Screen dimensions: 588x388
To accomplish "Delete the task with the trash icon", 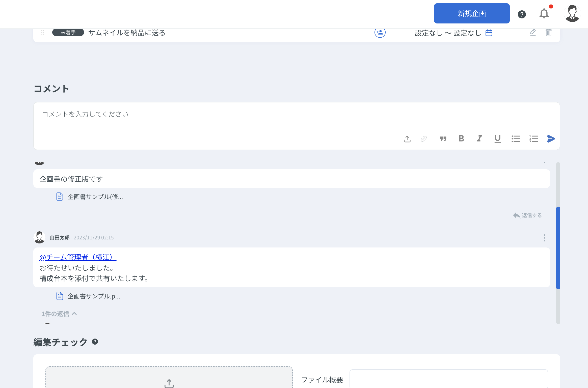I will pos(548,32).
